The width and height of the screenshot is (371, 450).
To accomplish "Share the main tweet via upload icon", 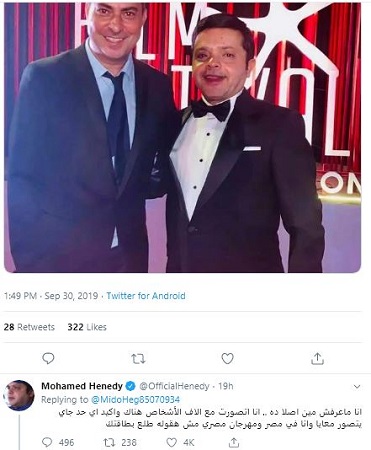I will 317,358.
